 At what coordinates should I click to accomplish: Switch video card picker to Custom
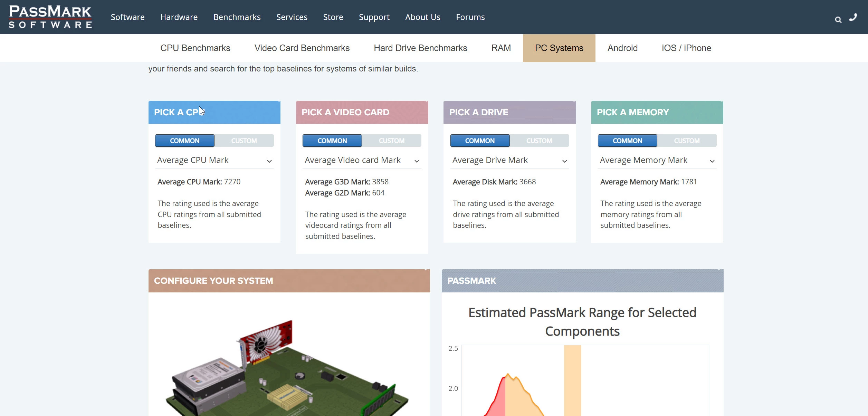tap(391, 141)
